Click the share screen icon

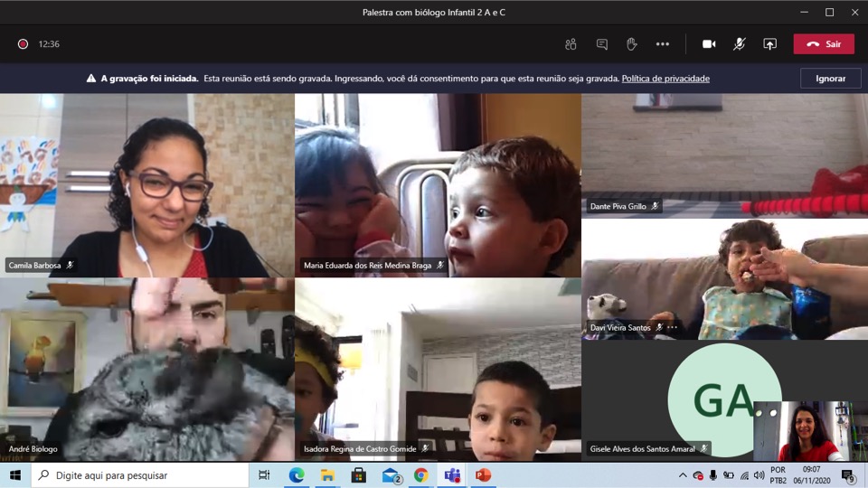click(x=769, y=44)
